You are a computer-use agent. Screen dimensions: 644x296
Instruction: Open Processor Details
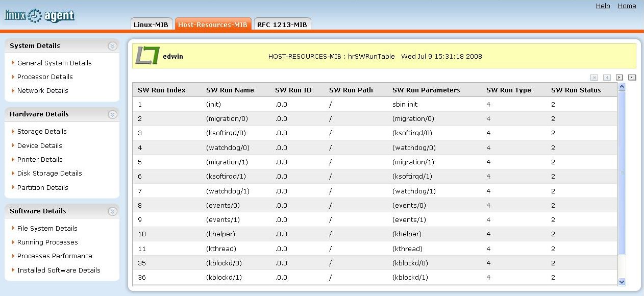pyautogui.click(x=45, y=77)
